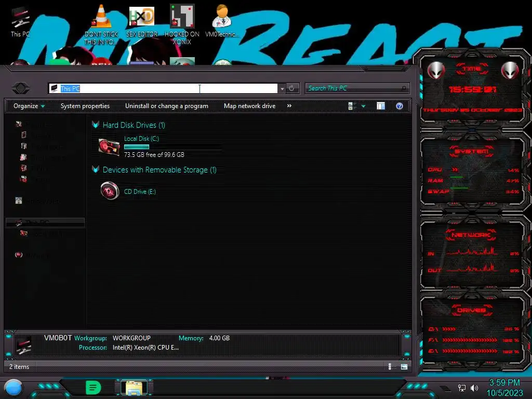Click the Local Disk (C:) label
The height and width of the screenshot is (399, 532).
click(141, 138)
